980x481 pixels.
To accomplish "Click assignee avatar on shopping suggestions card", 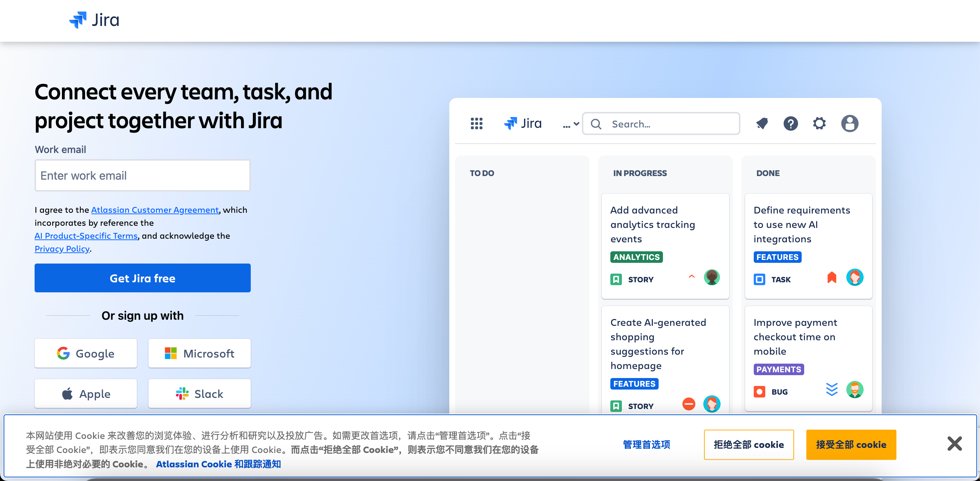I will point(712,404).
